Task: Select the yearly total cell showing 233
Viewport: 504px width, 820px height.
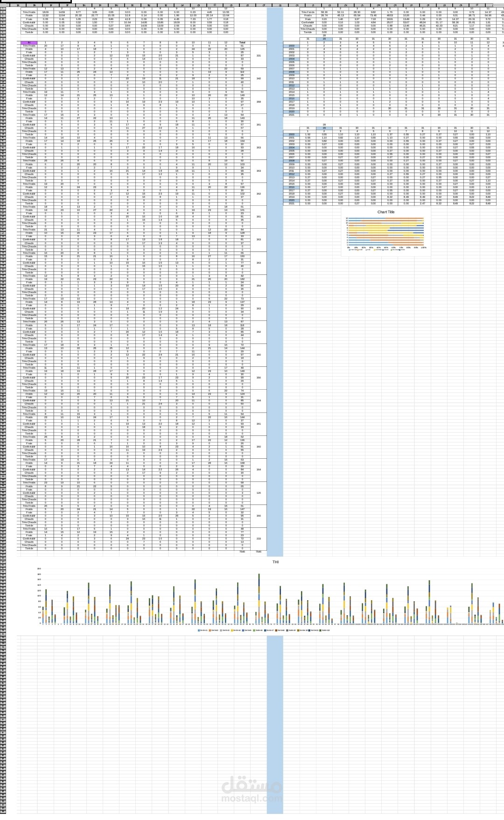Action: (x=259, y=539)
